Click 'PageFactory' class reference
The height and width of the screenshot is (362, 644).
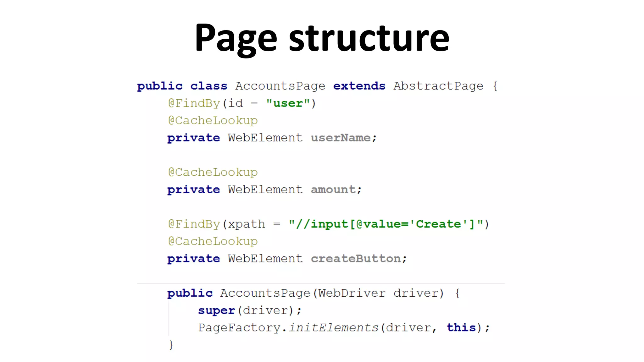tap(239, 328)
